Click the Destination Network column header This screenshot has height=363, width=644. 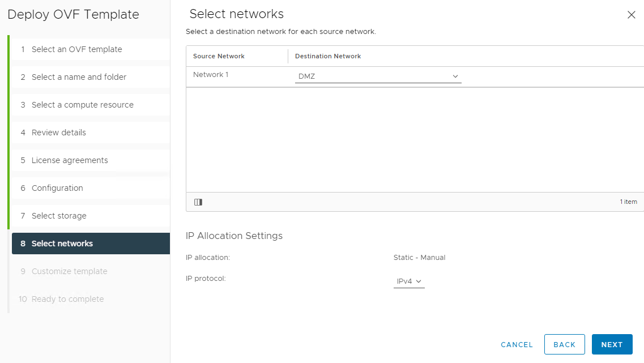coord(327,56)
